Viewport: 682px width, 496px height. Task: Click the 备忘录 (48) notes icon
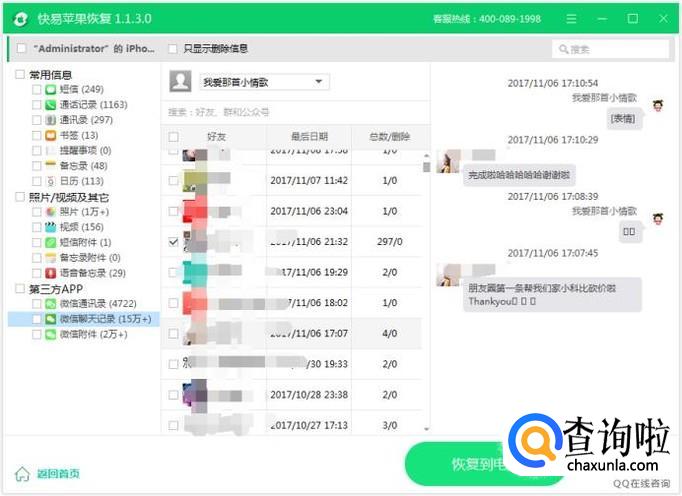(51, 166)
